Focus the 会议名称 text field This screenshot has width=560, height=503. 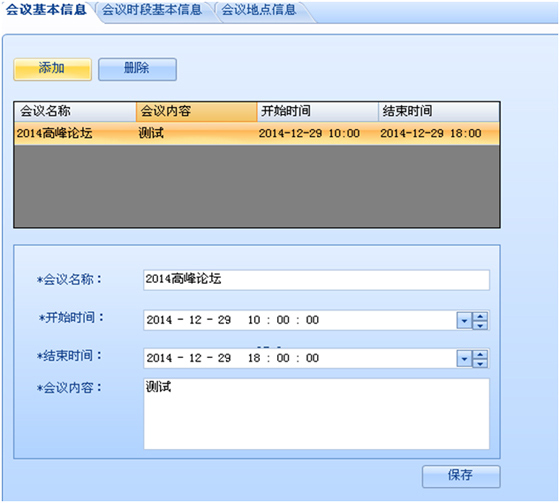(316, 280)
